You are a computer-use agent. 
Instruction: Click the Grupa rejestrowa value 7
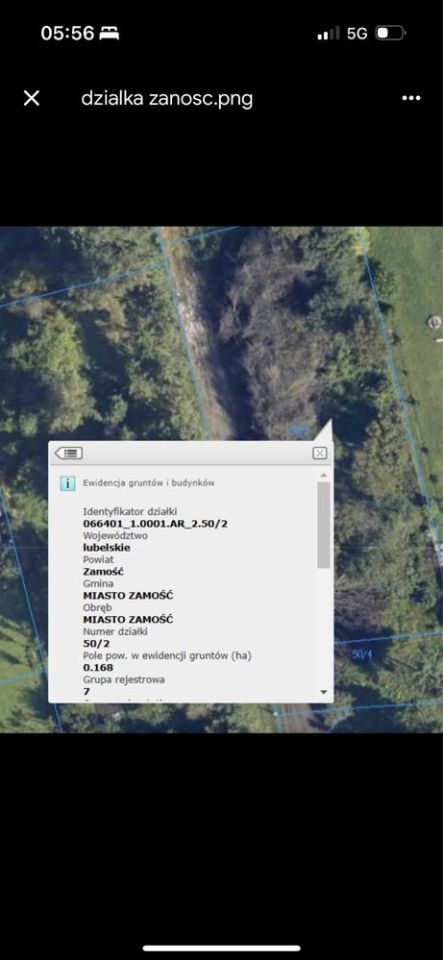(86, 691)
